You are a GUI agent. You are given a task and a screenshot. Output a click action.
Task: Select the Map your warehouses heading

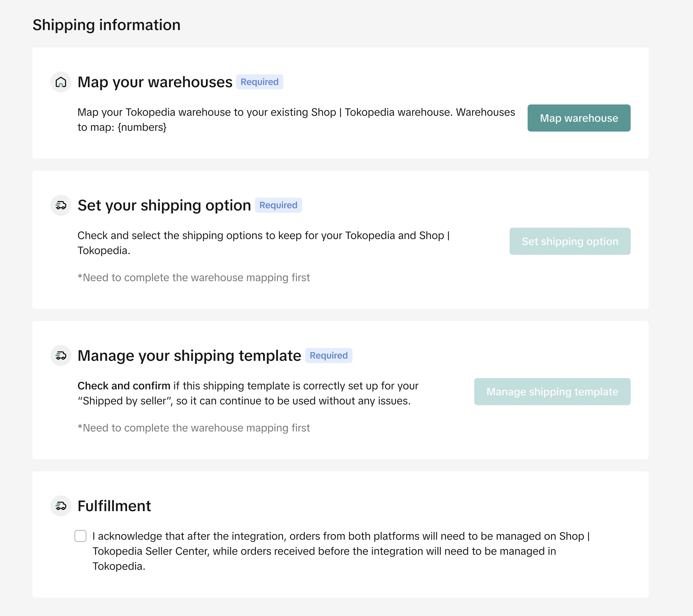(155, 82)
